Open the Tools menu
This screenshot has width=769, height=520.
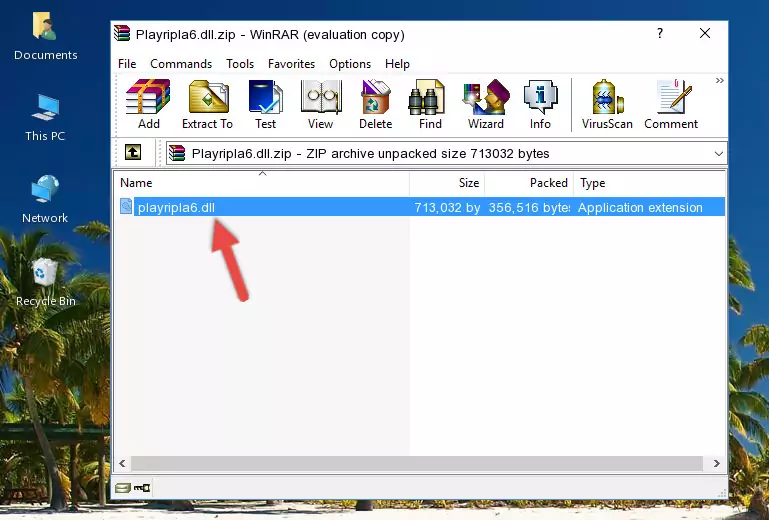pos(240,64)
